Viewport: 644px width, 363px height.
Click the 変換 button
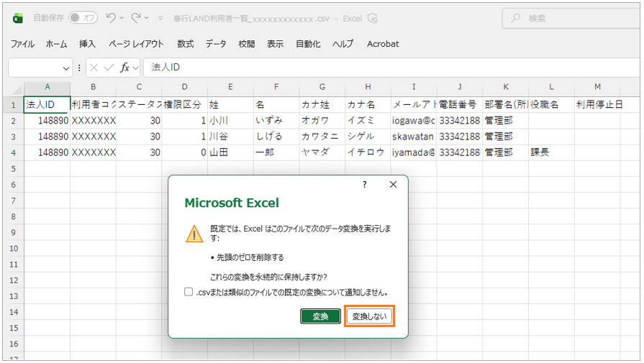pyautogui.click(x=320, y=316)
